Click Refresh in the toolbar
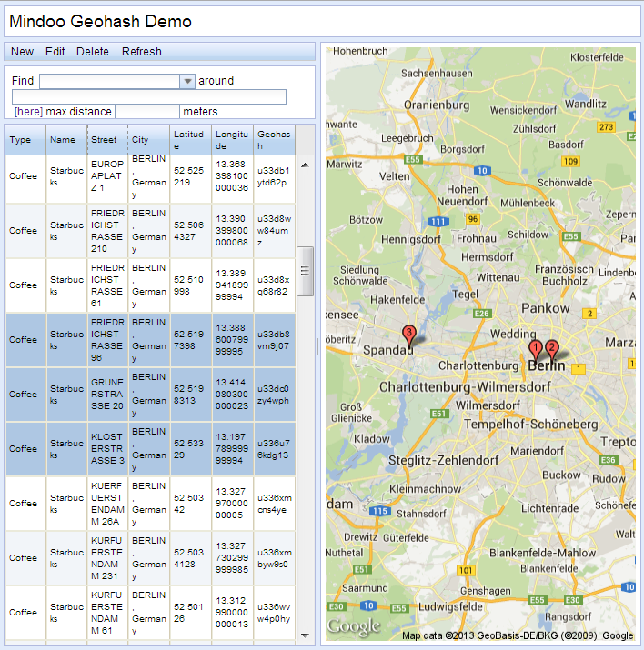Viewport: 644px width, 650px height. point(141,52)
